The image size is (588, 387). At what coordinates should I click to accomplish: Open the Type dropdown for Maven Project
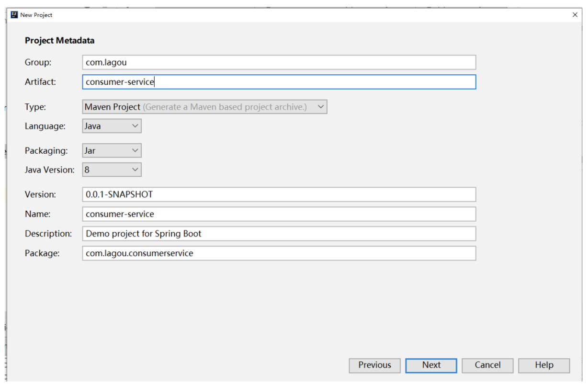[x=204, y=107]
